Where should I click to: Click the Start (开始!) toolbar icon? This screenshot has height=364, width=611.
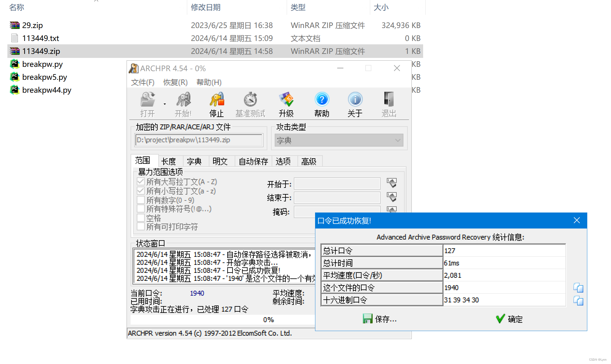coord(183,100)
